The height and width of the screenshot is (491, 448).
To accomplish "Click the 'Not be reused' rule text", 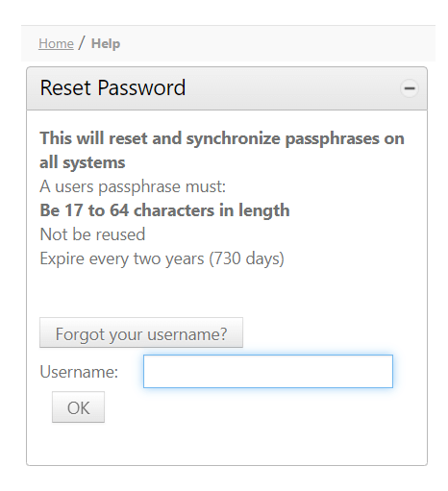I will (92, 234).
